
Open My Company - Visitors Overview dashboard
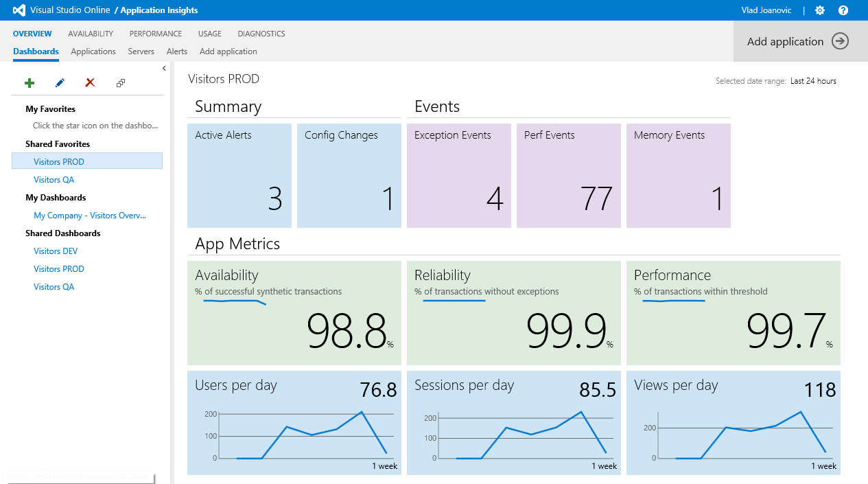click(90, 216)
